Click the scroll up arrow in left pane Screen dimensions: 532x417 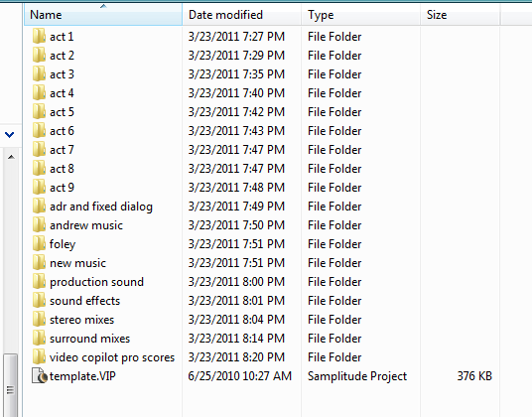pos(11,157)
